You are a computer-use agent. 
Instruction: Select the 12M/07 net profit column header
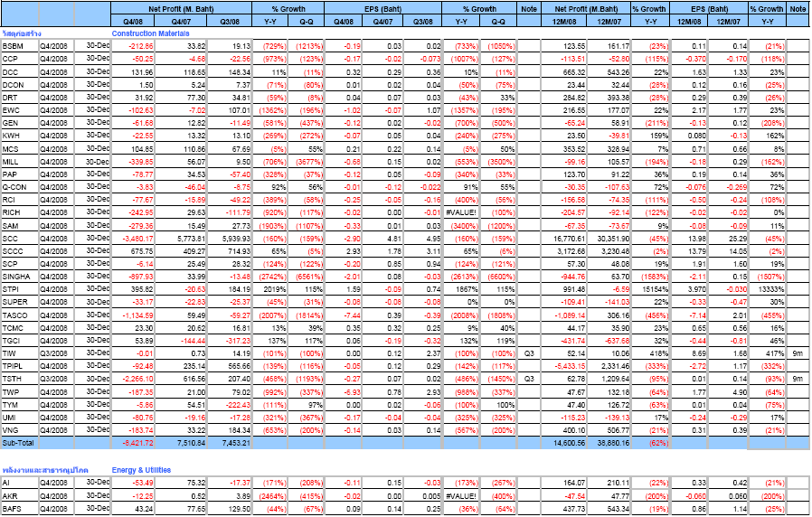(x=609, y=21)
